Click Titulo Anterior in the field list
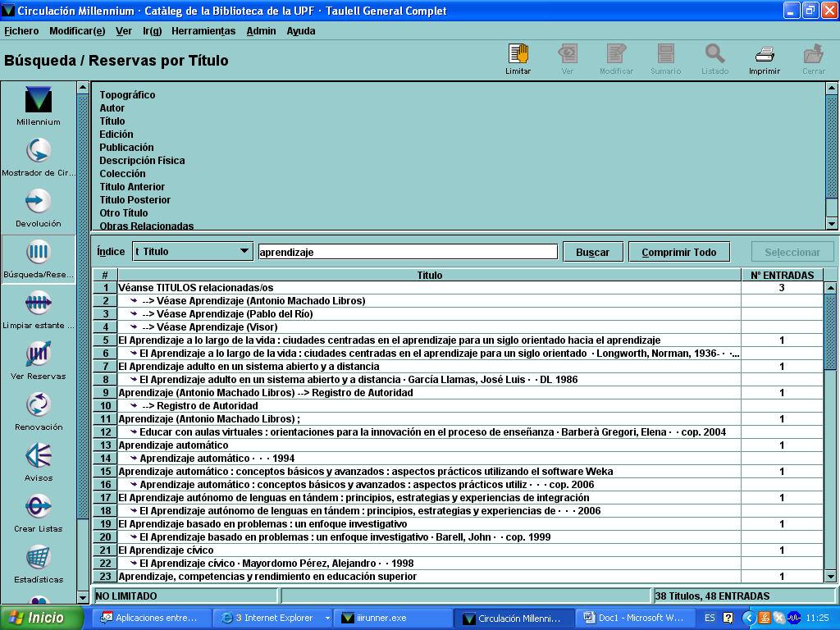 [x=132, y=186]
